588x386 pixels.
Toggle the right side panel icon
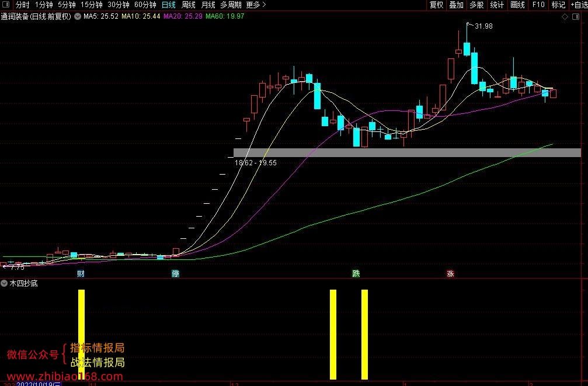(x=576, y=17)
